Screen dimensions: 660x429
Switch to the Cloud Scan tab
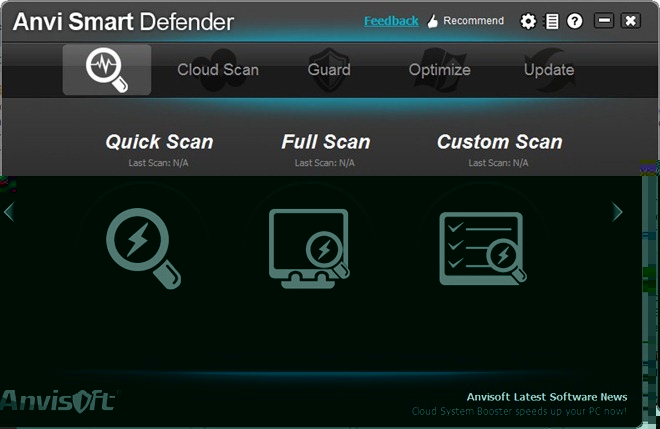pos(218,70)
